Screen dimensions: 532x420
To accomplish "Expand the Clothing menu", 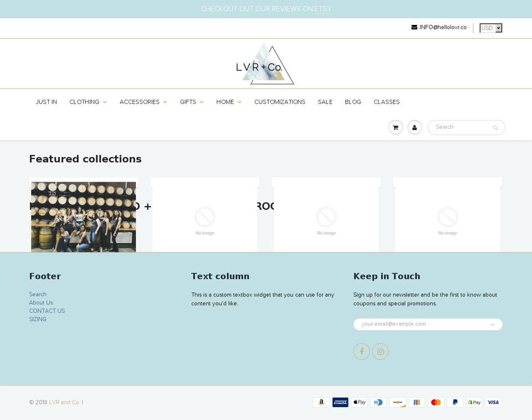I will [x=88, y=102].
